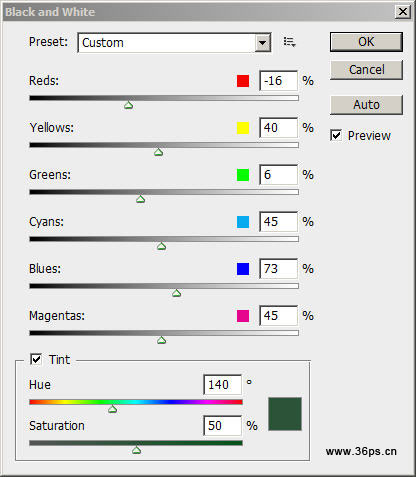Open the Custom preset combo box
This screenshot has width=416, height=477.
(174, 43)
